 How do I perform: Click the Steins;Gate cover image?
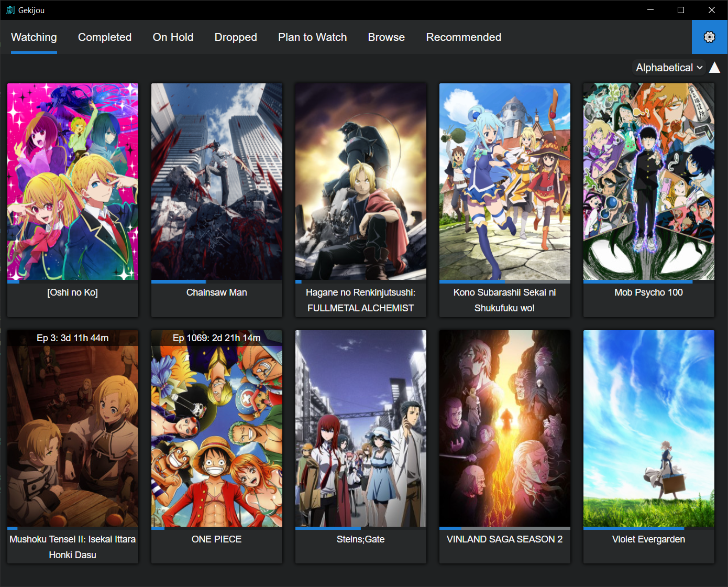[361, 428]
